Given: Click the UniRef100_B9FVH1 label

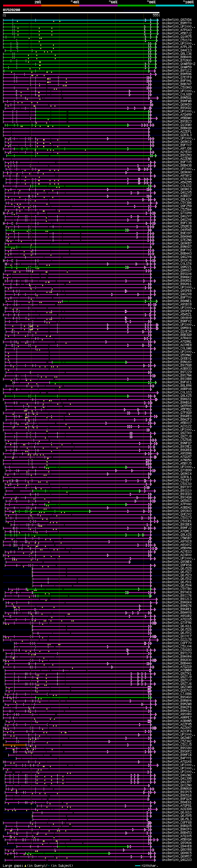Looking at the screenshot, I should 177,81.
